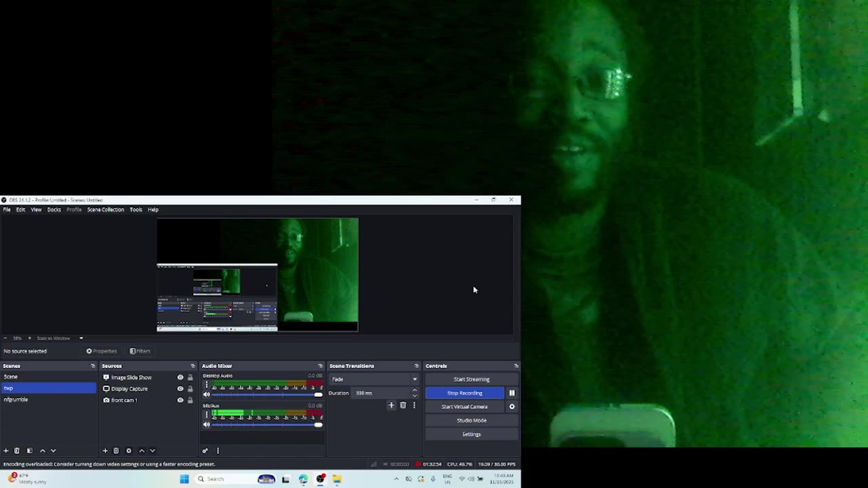Viewport: 868px width, 488px height.
Task: Open the File menu
Action: (7, 209)
